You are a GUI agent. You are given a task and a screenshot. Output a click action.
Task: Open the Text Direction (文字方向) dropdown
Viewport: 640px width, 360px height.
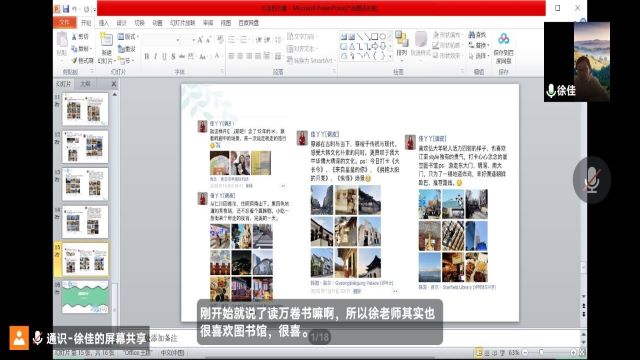click(x=302, y=36)
